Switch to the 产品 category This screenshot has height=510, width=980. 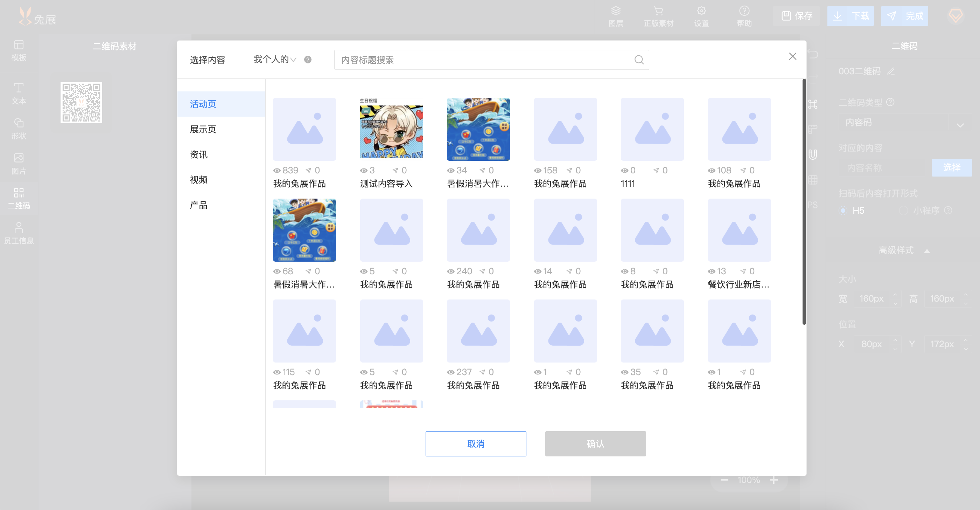tap(221, 205)
